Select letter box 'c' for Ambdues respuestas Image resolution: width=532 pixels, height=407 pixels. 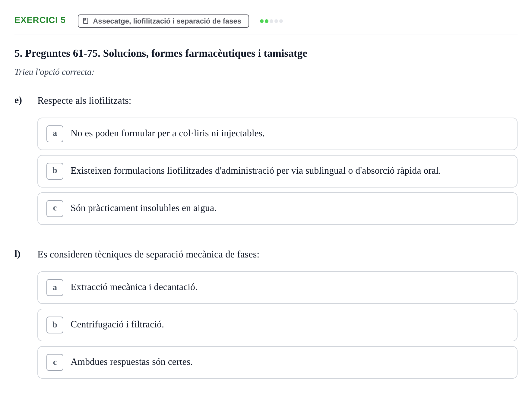click(55, 362)
